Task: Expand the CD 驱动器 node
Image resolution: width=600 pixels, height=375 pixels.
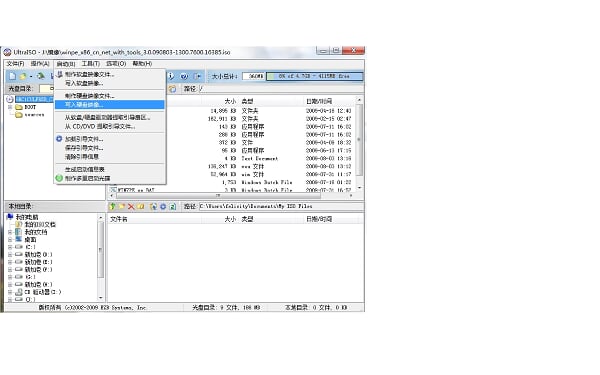Action: point(10,292)
